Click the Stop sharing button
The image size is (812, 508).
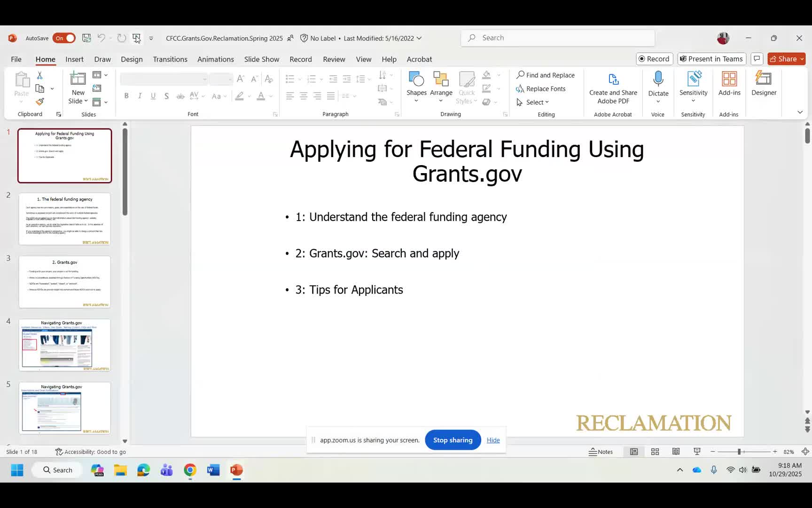pos(453,440)
